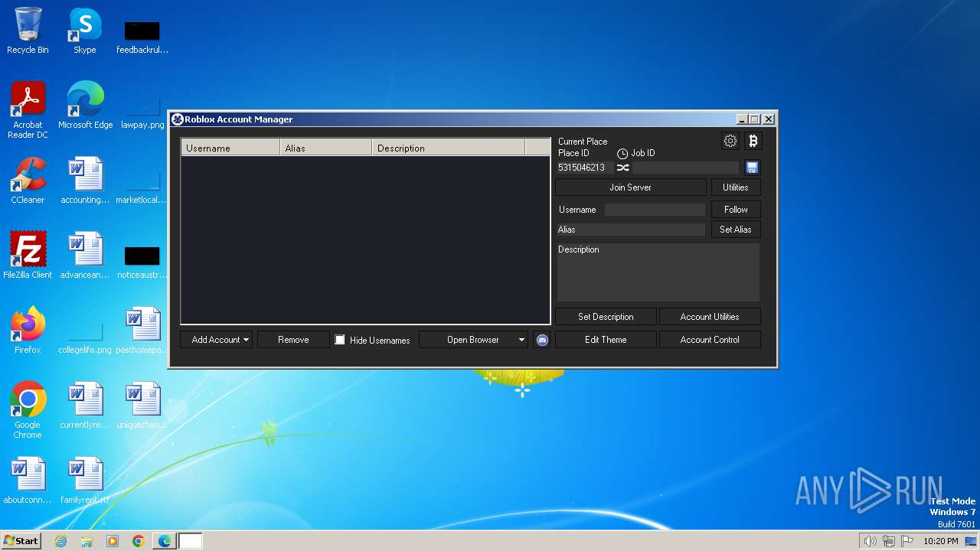Open Account Utilities
This screenshot has width=980, height=551.
click(x=710, y=317)
